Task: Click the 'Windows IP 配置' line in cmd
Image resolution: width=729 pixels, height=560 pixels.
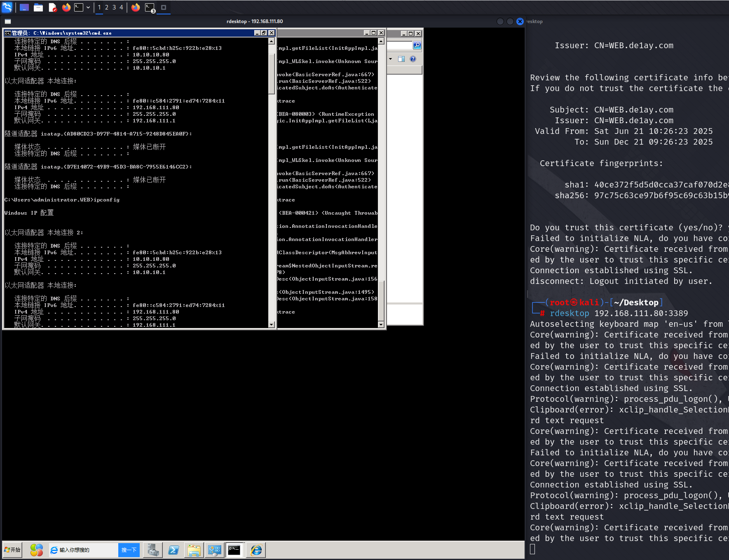Action: click(x=29, y=213)
